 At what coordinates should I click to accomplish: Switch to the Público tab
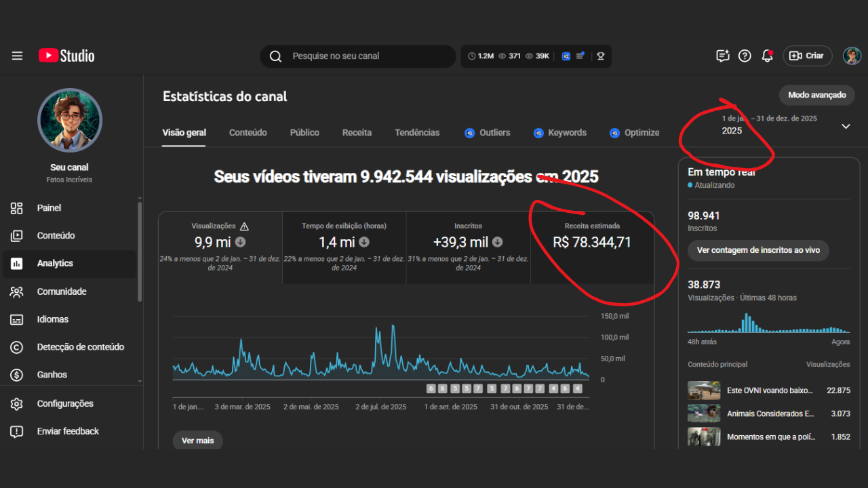[x=304, y=133]
